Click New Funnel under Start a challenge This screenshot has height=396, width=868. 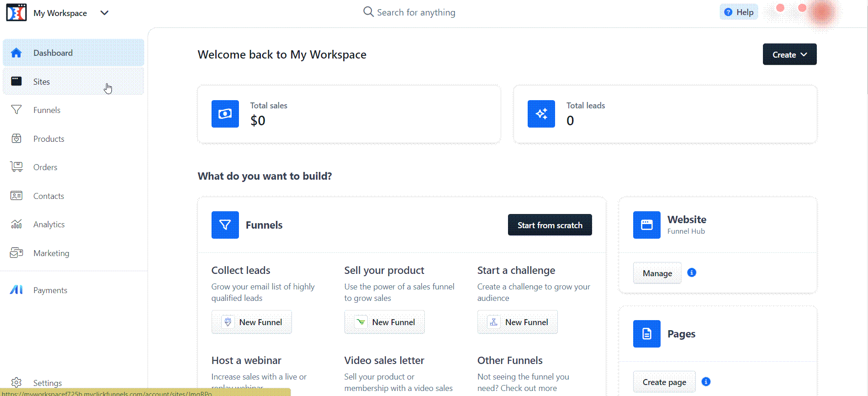point(518,322)
